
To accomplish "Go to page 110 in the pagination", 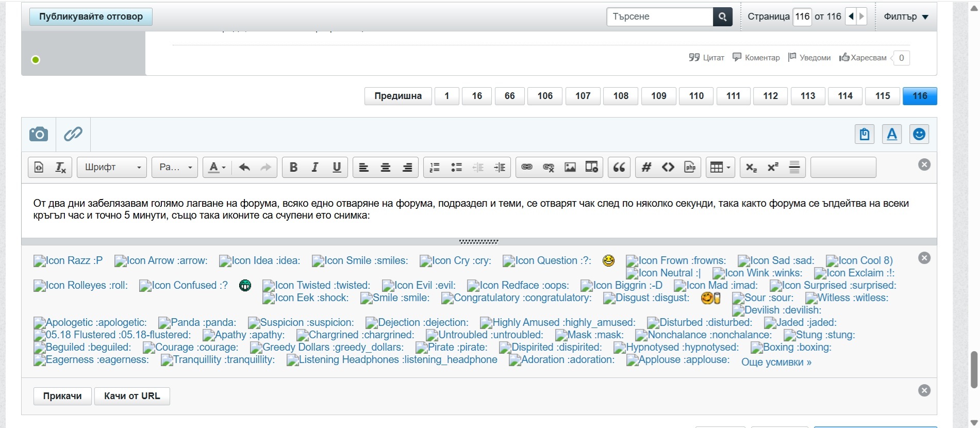I will pos(696,96).
